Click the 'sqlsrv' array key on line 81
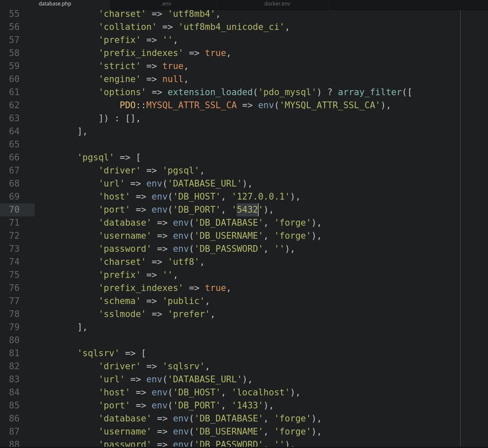This screenshot has height=448, width=488. 98,353
